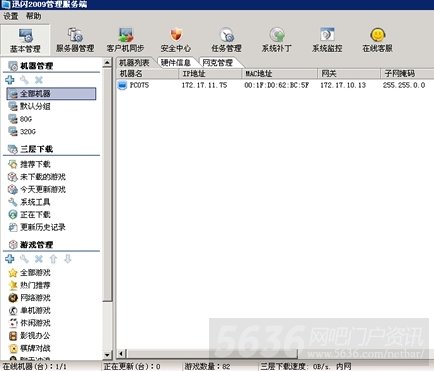This screenshot has width=434, height=371.
Task: Open 今天更新游戏 list
Action: [x=37, y=189]
